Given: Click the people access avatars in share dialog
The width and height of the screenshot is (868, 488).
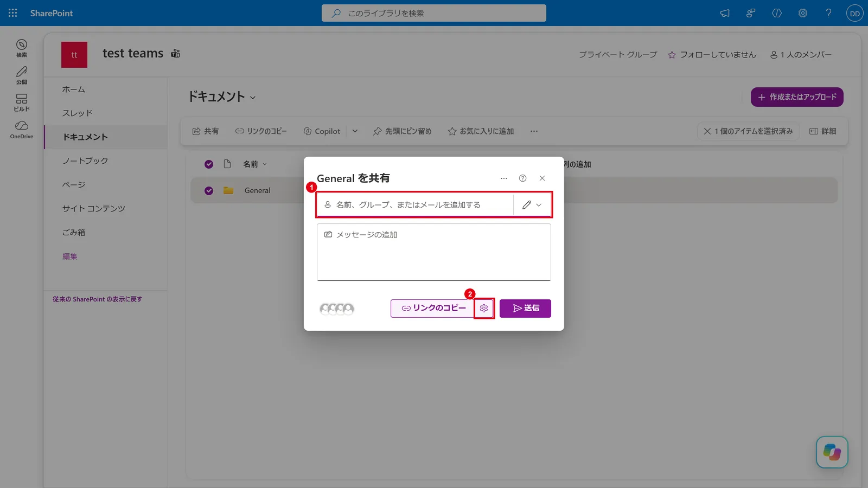Looking at the screenshot, I should 337,309.
